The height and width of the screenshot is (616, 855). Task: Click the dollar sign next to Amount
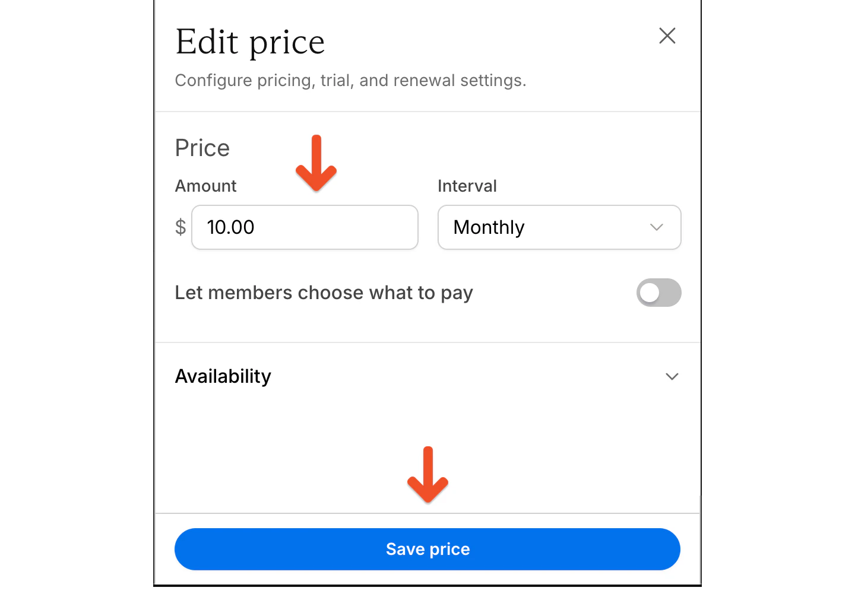(x=180, y=227)
